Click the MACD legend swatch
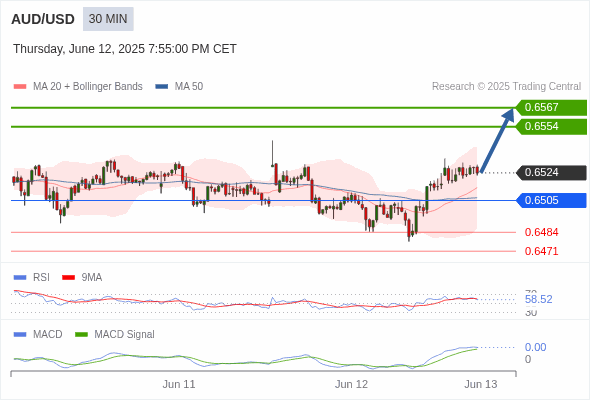The height and width of the screenshot is (400, 590). [20, 335]
